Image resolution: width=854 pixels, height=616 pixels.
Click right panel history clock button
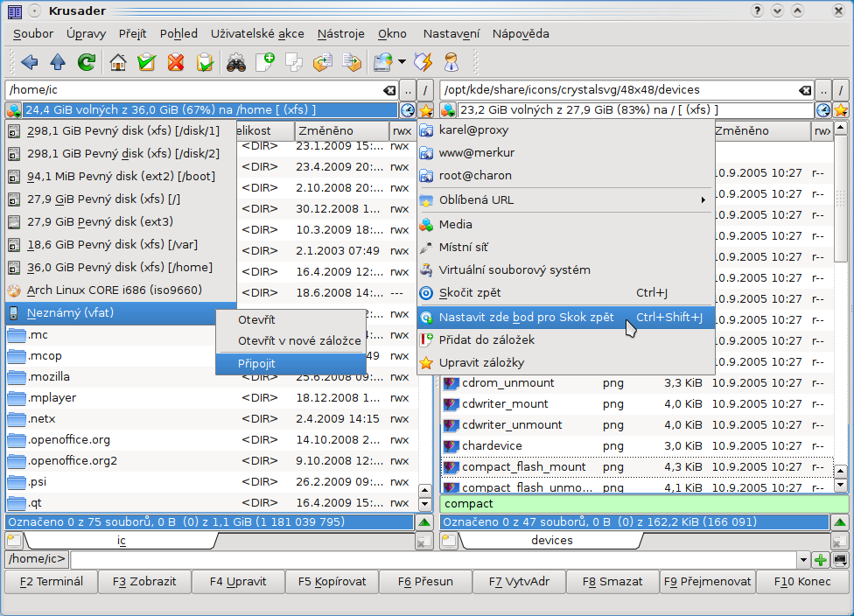click(823, 110)
